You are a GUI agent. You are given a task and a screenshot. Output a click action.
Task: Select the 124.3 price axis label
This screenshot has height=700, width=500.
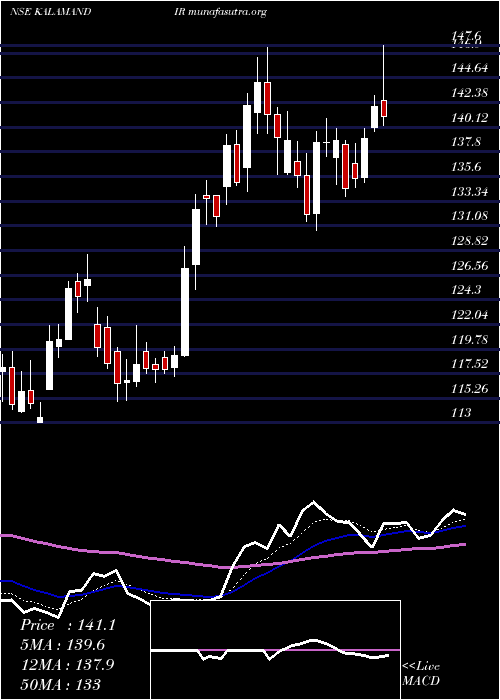466,290
